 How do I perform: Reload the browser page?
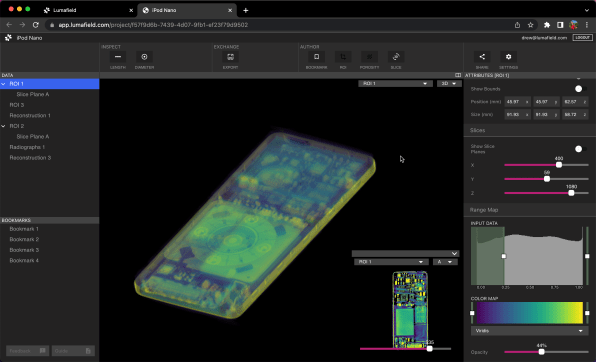click(36, 25)
